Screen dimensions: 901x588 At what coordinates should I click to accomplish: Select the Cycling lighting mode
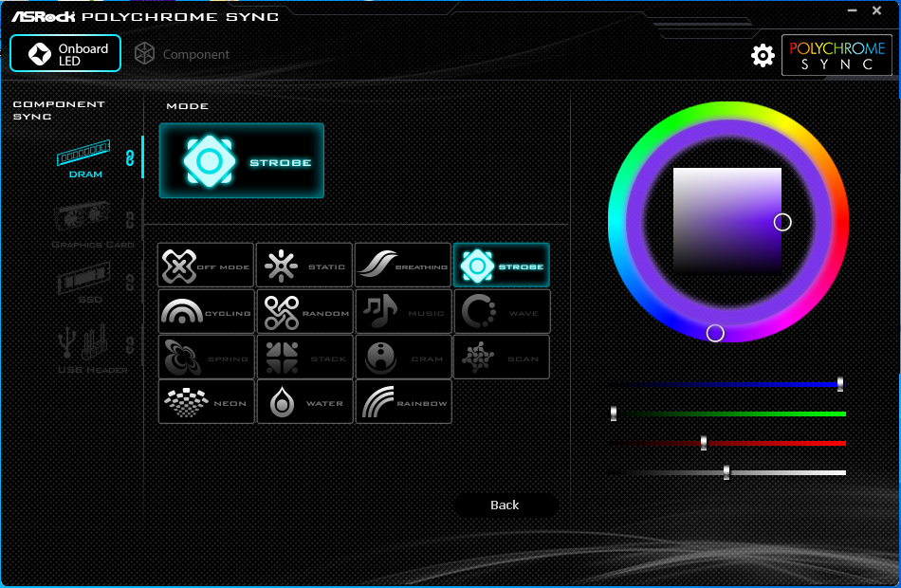coord(206,311)
